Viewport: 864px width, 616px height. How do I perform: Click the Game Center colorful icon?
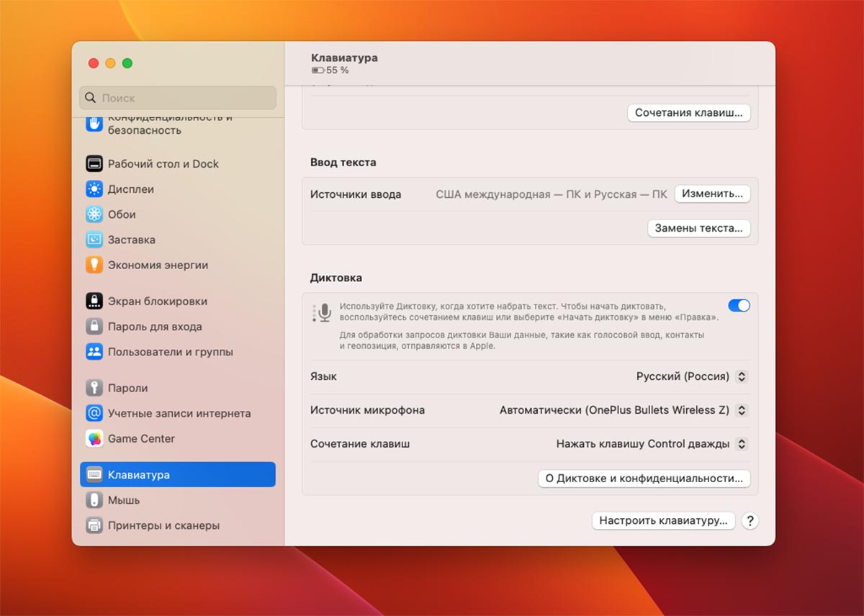(94, 438)
